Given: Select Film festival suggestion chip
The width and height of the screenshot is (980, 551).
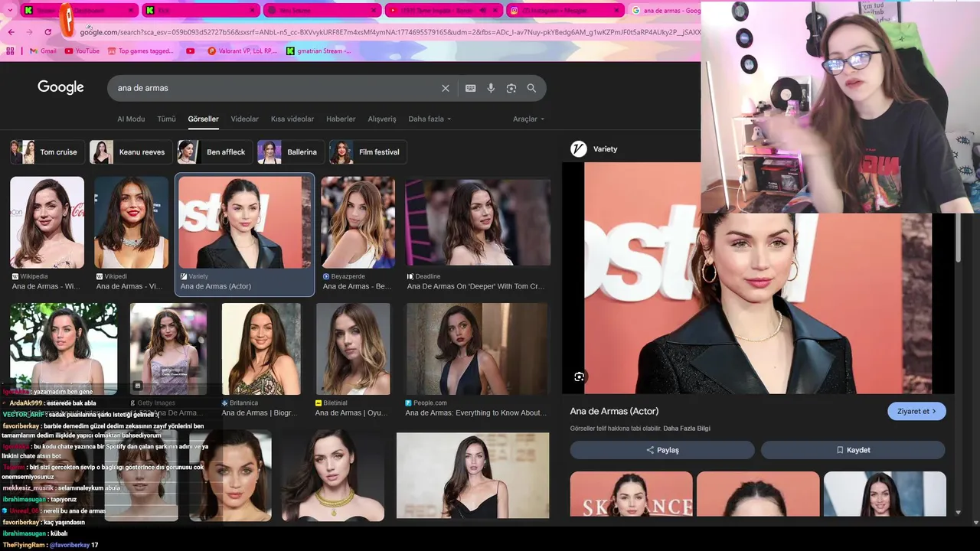Looking at the screenshot, I should (x=368, y=152).
